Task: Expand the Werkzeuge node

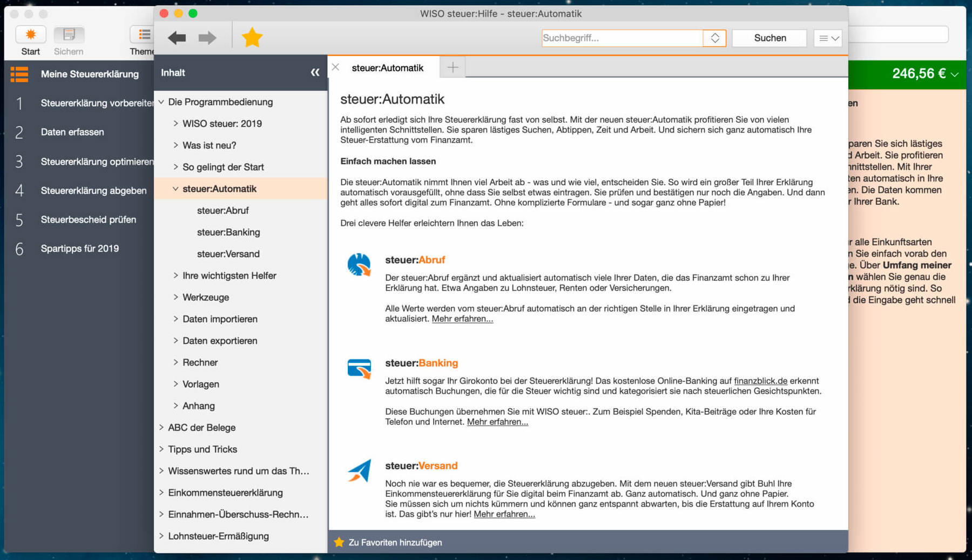Action: pos(175,297)
